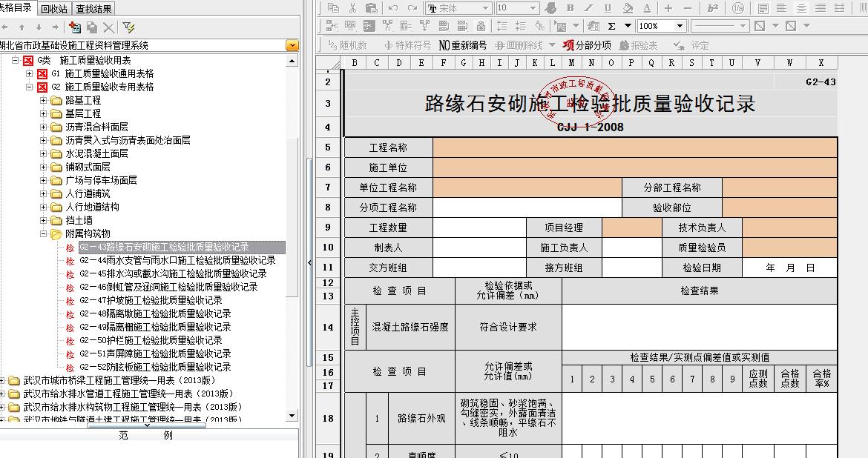Viewport: 868px width, 458px height.
Task: Switch to the 查找结果 tab
Action: [x=94, y=9]
